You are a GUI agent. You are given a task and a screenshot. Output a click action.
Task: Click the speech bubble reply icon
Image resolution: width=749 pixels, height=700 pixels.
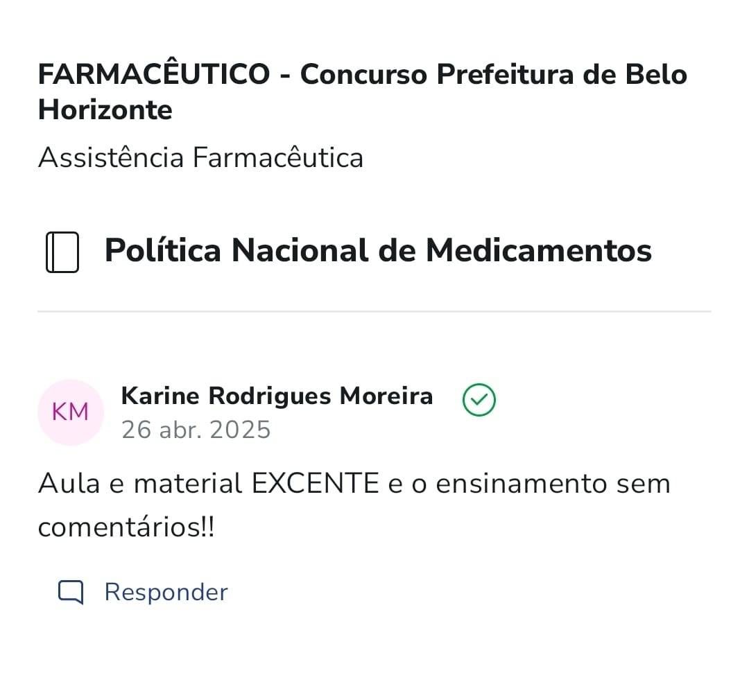70,593
